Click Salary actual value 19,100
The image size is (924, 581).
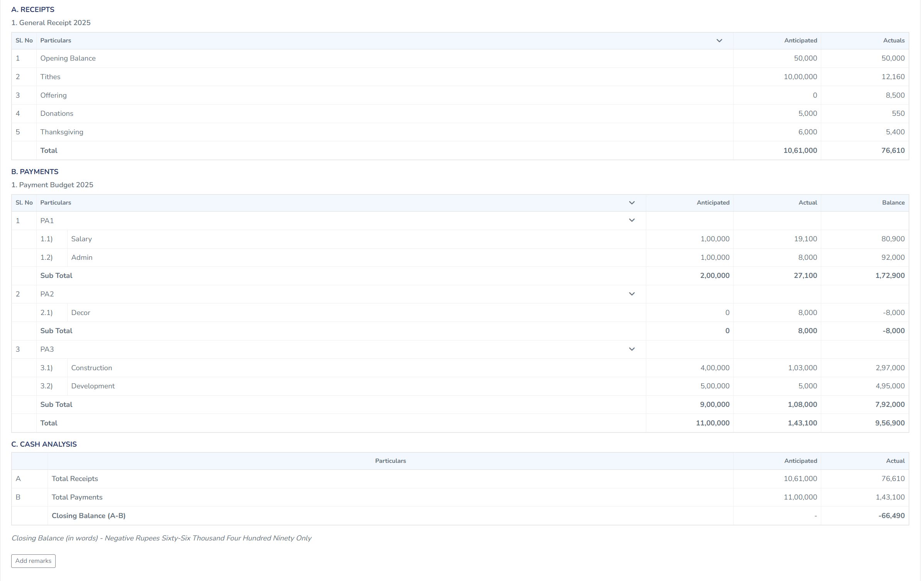[805, 239]
